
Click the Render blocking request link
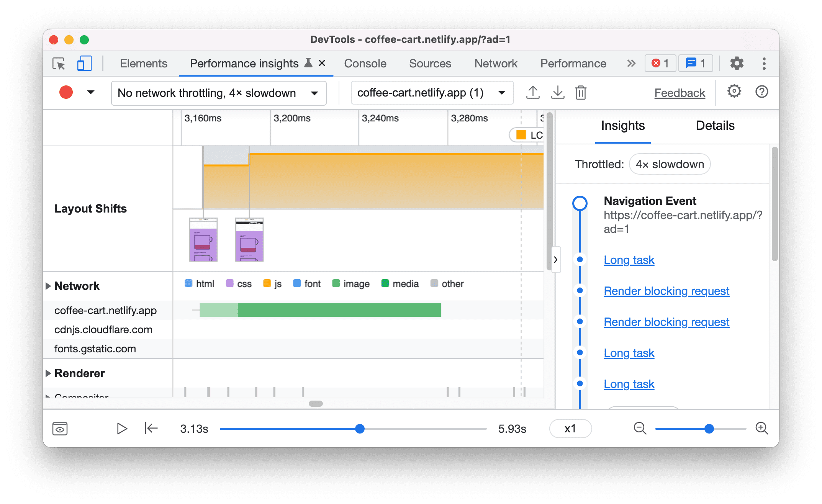pos(667,290)
